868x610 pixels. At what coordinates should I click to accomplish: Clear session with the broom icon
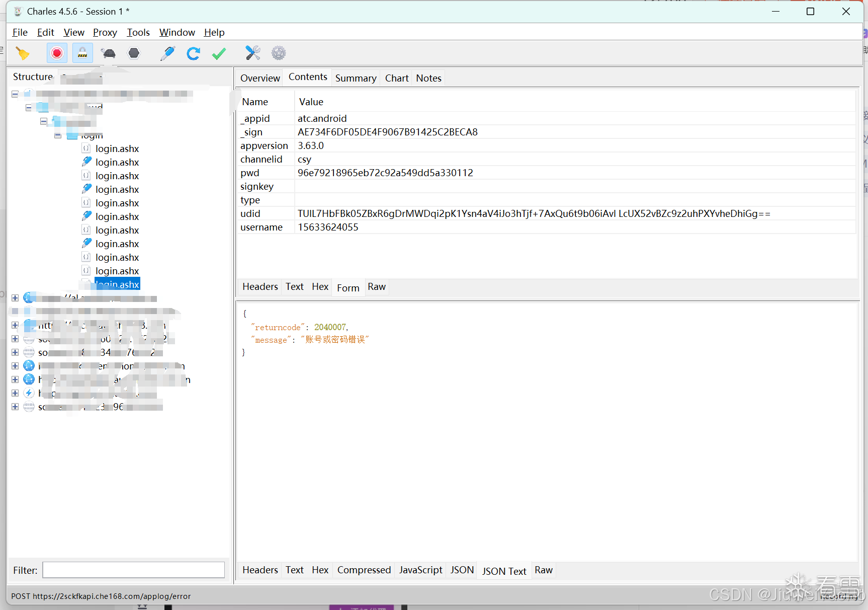(x=23, y=53)
